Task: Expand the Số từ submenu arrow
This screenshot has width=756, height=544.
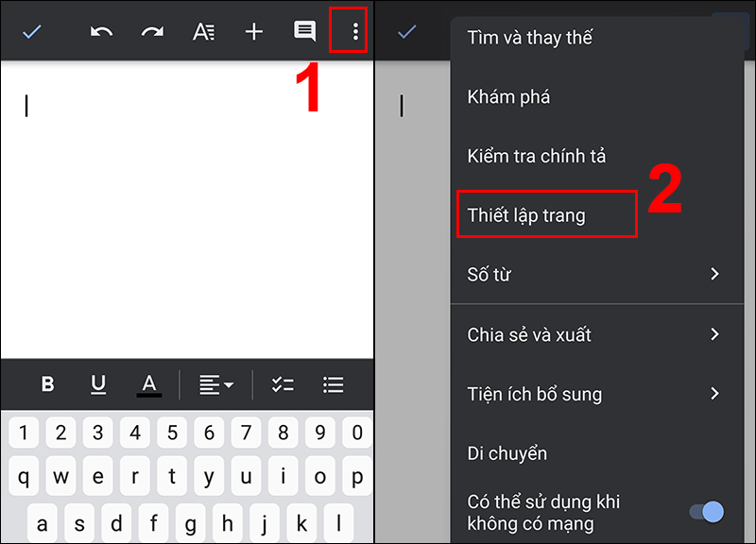Action: 715,274
